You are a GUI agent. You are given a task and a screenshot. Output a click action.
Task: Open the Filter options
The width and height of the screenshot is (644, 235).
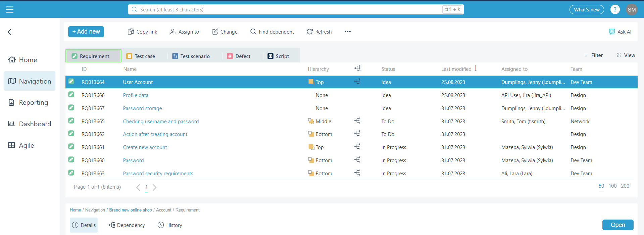click(593, 55)
